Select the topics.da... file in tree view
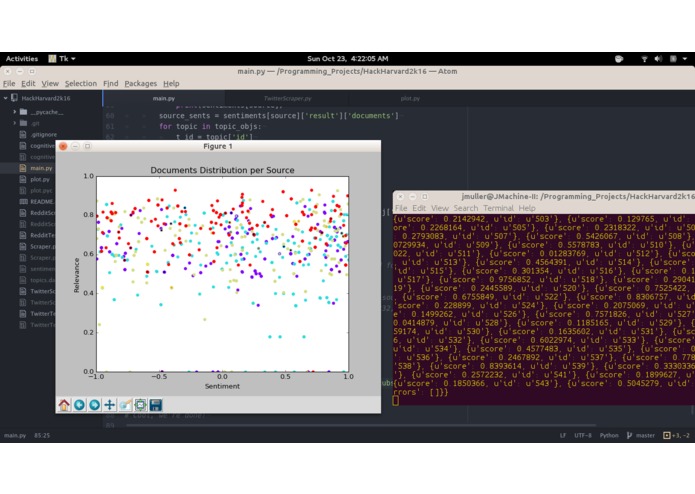Image resolution: width=695 pixels, height=494 pixels. [42, 280]
